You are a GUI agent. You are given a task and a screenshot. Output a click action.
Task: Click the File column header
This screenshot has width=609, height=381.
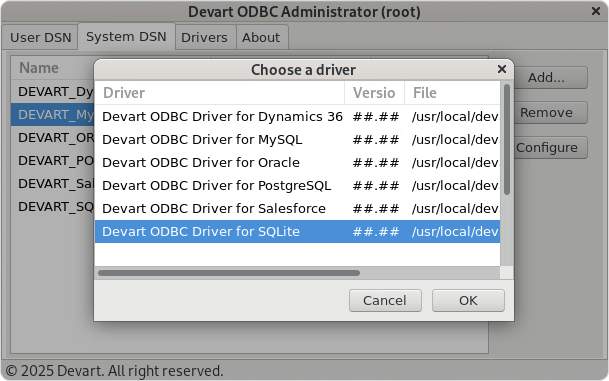[x=452, y=93]
